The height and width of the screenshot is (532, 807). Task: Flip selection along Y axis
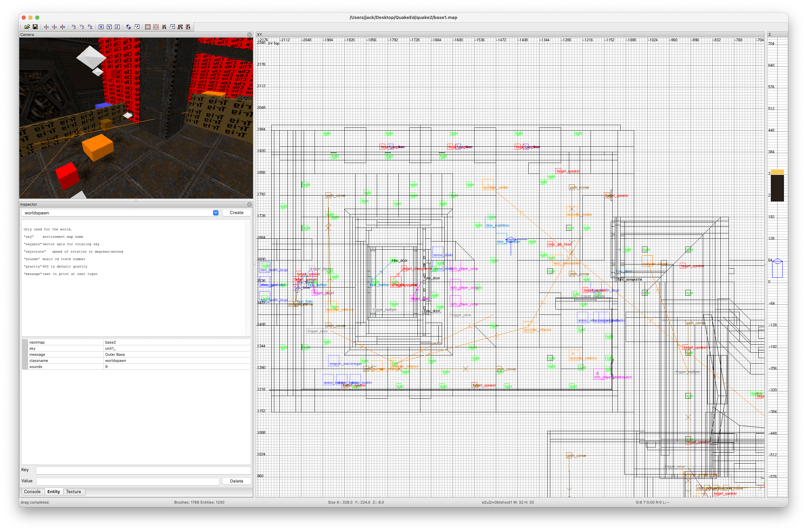[54, 27]
